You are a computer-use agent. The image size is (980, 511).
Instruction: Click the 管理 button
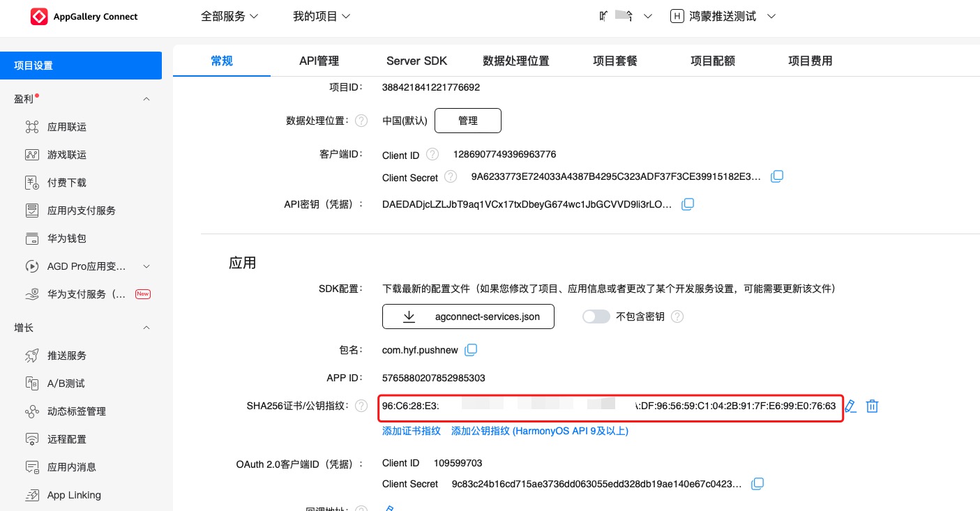[x=468, y=121]
